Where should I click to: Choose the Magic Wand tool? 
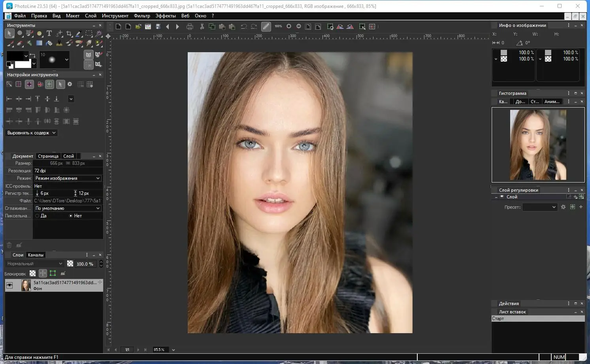click(99, 34)
